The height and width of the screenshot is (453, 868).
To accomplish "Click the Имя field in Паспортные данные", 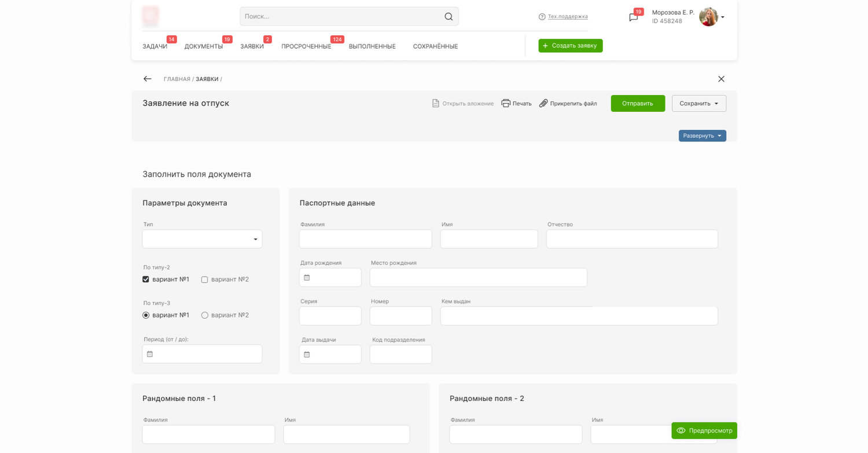I will (x=489, y=239).
